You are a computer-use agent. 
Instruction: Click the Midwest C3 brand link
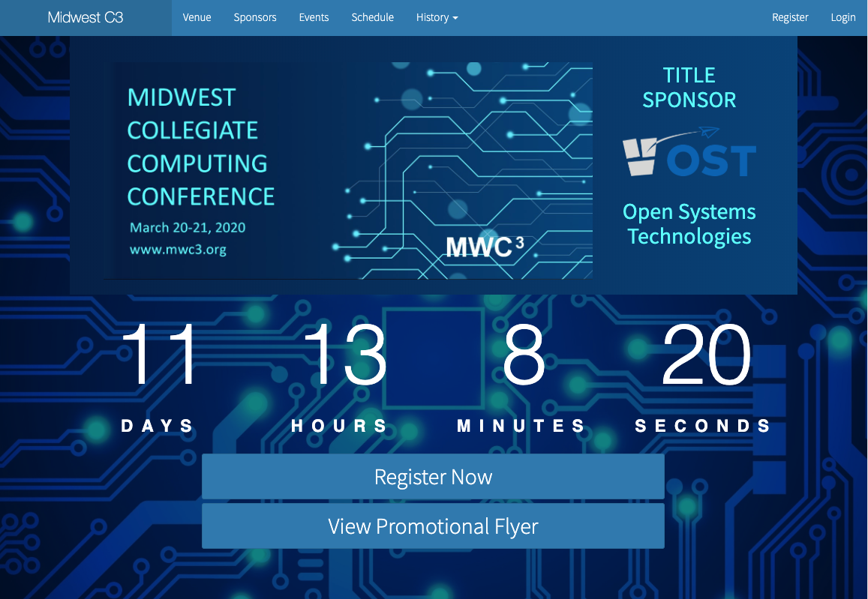86,17
